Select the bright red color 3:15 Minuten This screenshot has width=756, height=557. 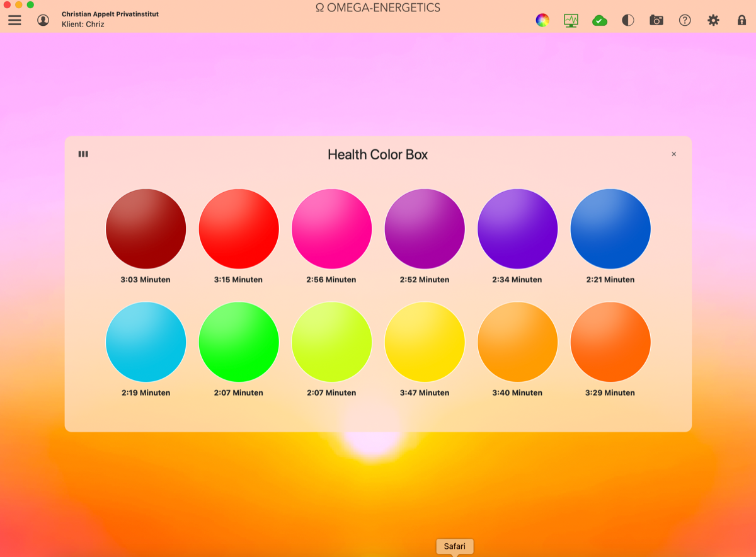pos(239,229)
